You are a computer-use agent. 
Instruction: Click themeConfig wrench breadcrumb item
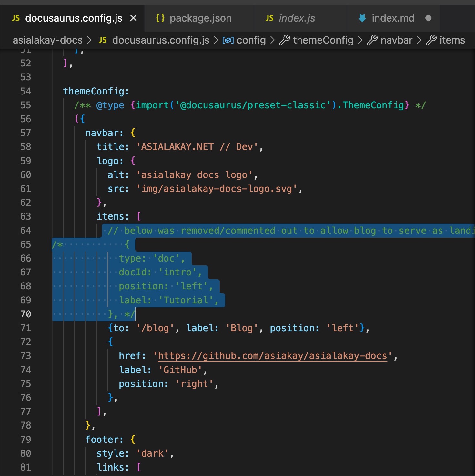tap(323, 40)
